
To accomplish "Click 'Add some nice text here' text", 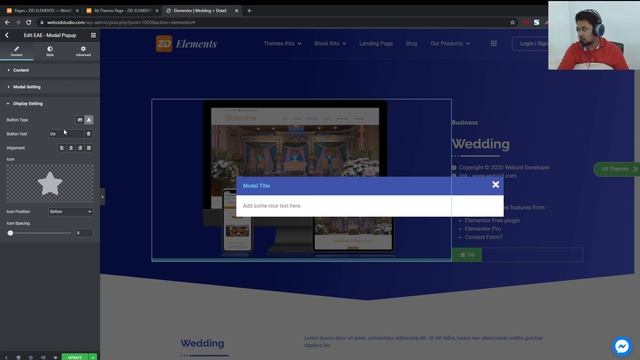I will tap(272, 206).
